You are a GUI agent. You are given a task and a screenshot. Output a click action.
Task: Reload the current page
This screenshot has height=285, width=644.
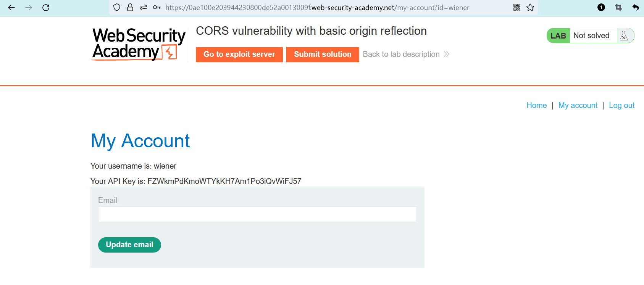tap(46, 8)
